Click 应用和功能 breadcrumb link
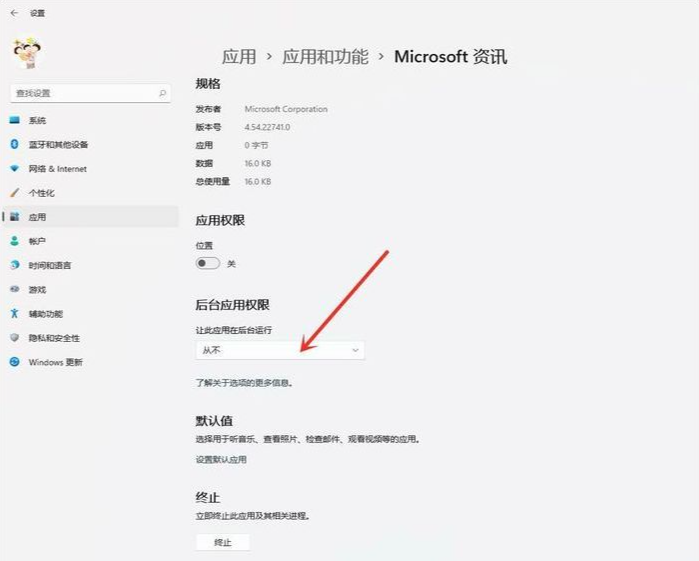 coord(325,57)
